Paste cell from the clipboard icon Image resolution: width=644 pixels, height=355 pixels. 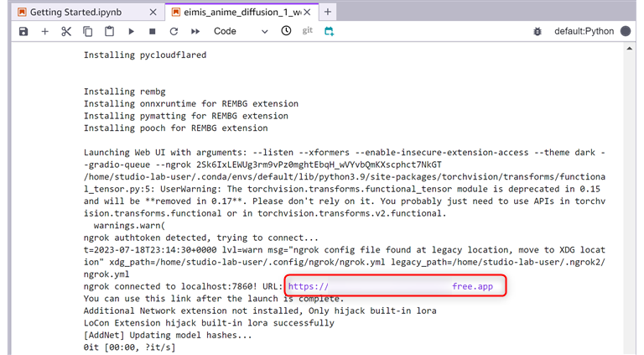[109, 31]
